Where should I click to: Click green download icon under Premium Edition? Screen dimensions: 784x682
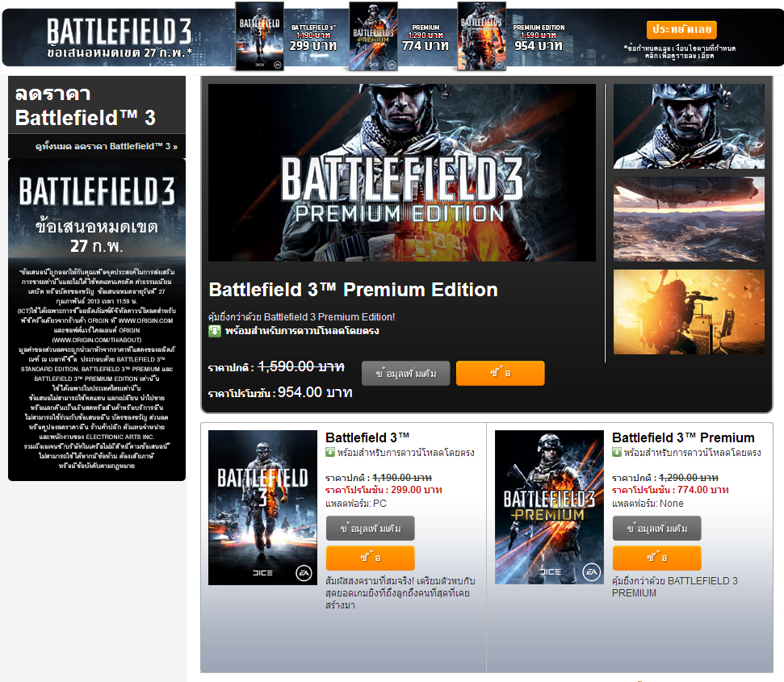[215, 331]
